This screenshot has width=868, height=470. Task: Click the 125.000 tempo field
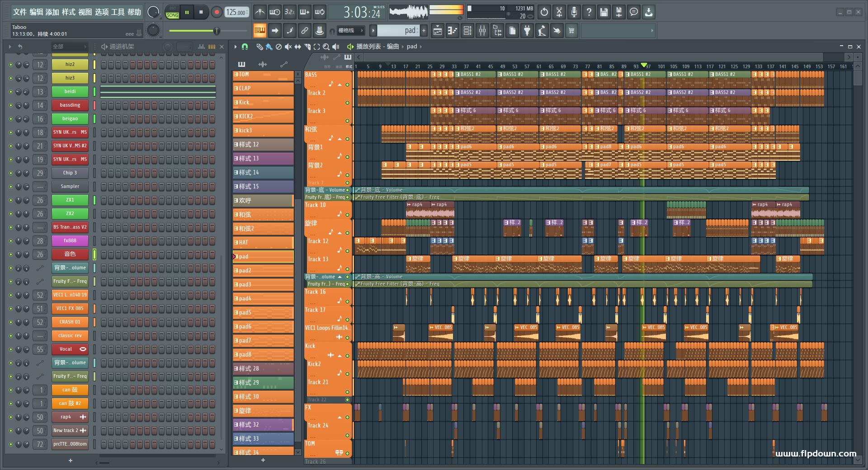tap(237, 12)
